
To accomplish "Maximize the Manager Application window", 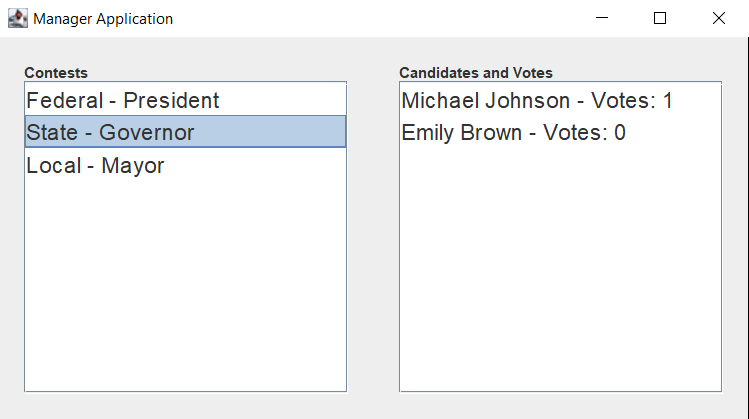I will click(660, 18).
